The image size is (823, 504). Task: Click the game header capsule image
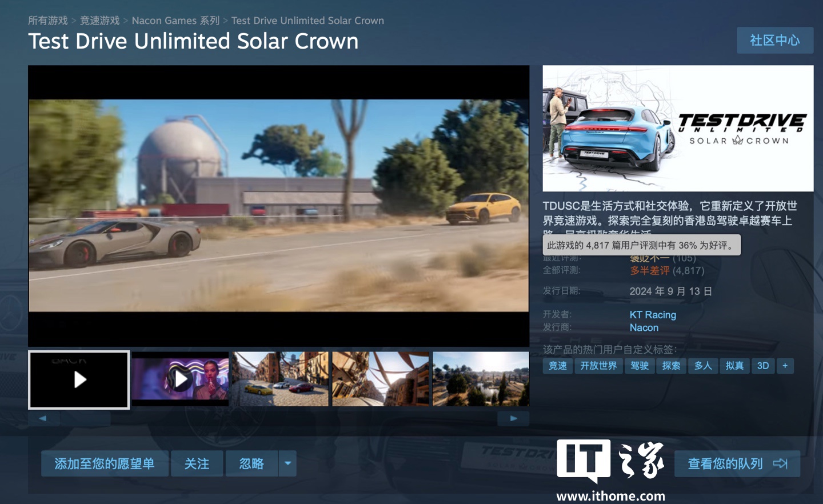pyautogui.click(x=678, y=128)
